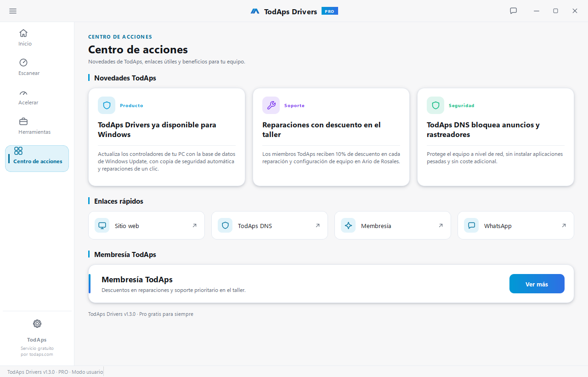Click the Novedades TodAps section heading
The height and width of the screenshot is (377, 588).
point(125,78)
